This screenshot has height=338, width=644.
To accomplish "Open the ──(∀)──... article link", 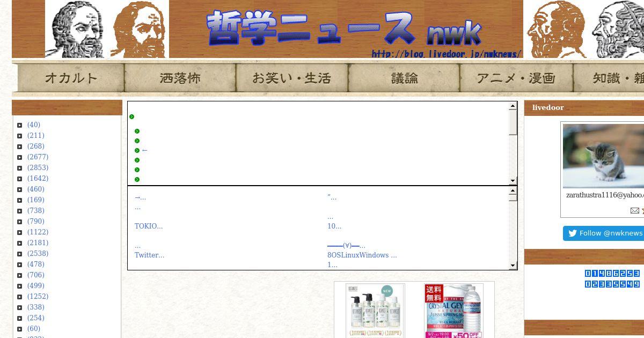I will click(346, 246).
